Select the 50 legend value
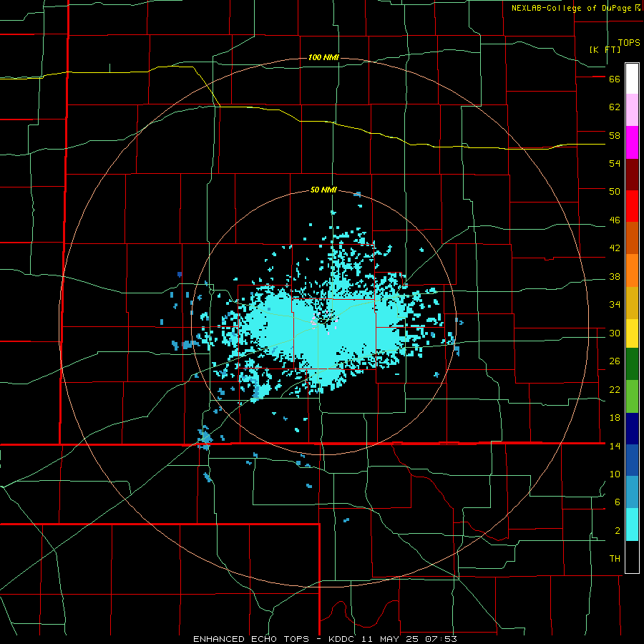The width and height of the screenshot is (644, 644). 615,192
